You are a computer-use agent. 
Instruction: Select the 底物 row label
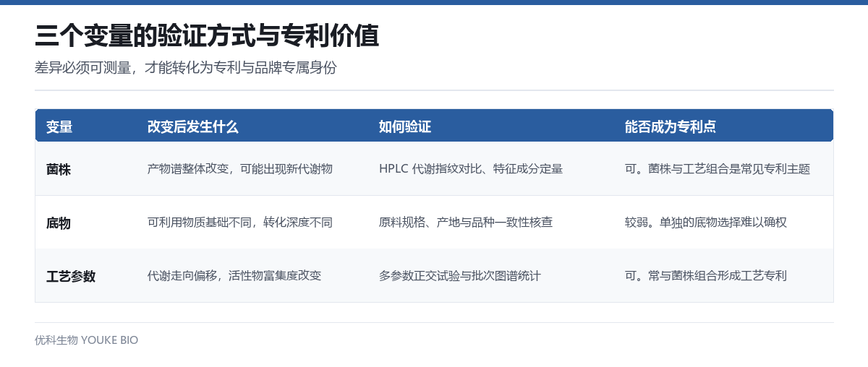pos(59,223)
